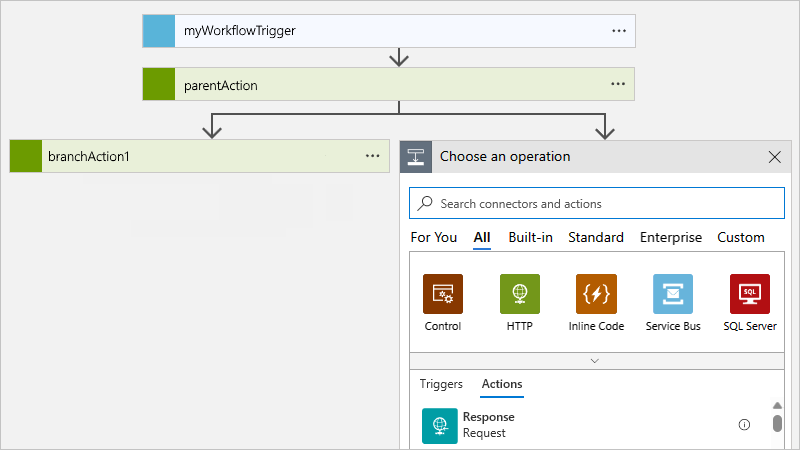800x450 pixels.
Task: Select the branchAction1 action card
Action: click(200, 156)
